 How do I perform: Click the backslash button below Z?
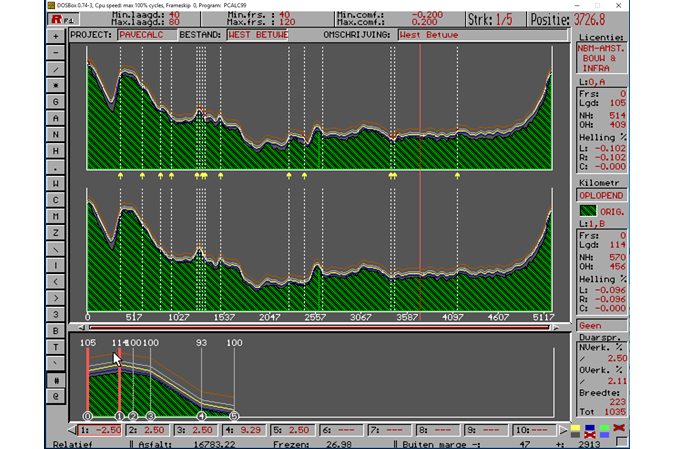tap(56, 249)
